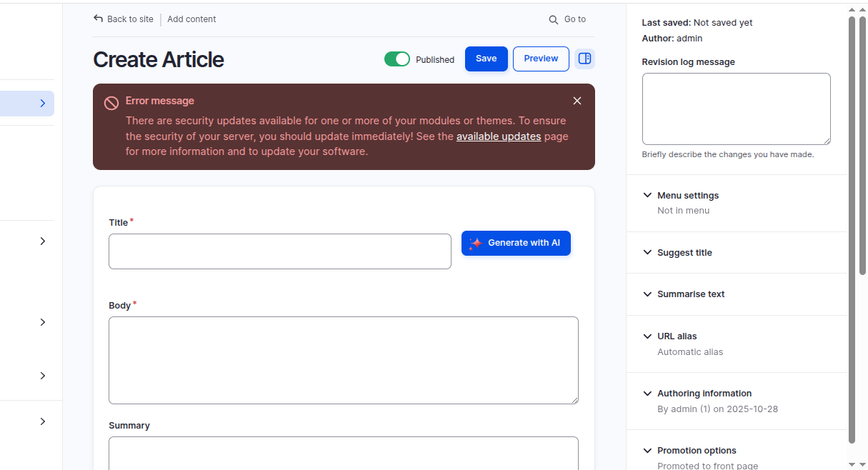Toggle the sidebar layout panel icon
The height and width of the screenshot is (470, 868).
(x=584, y=59)
